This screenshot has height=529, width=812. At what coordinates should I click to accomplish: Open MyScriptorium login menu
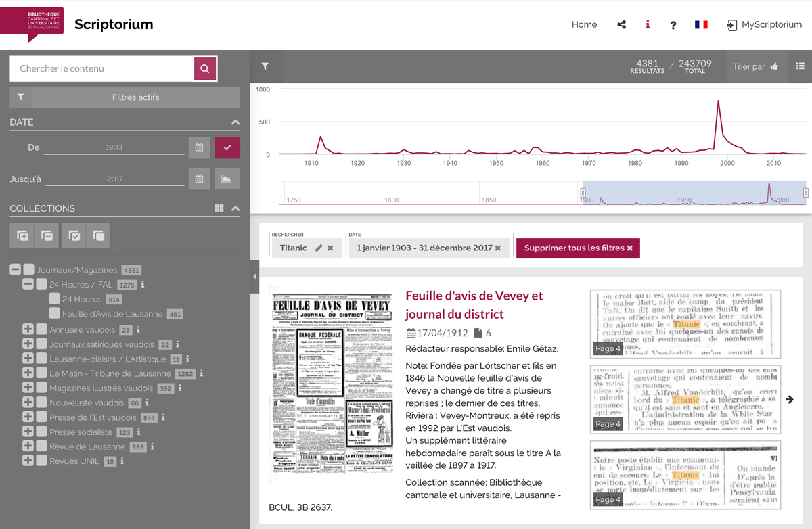pyautogui.click(x=764, y=25)
